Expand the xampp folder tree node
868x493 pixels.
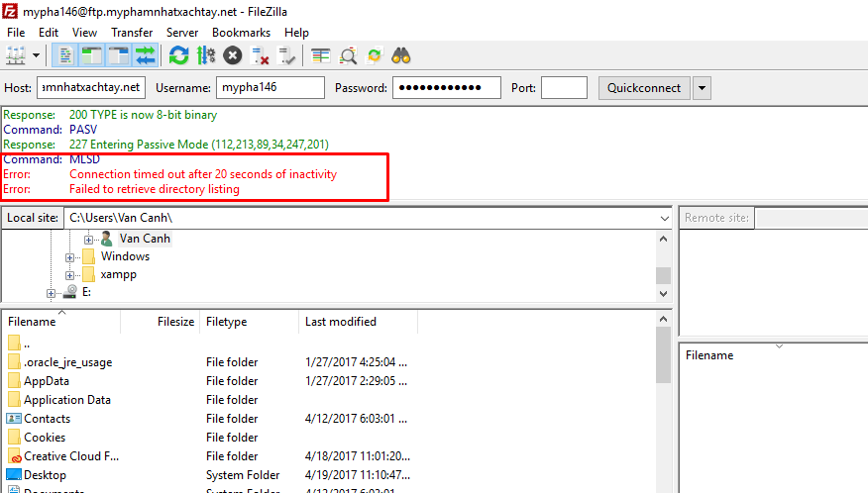[69, 275]
